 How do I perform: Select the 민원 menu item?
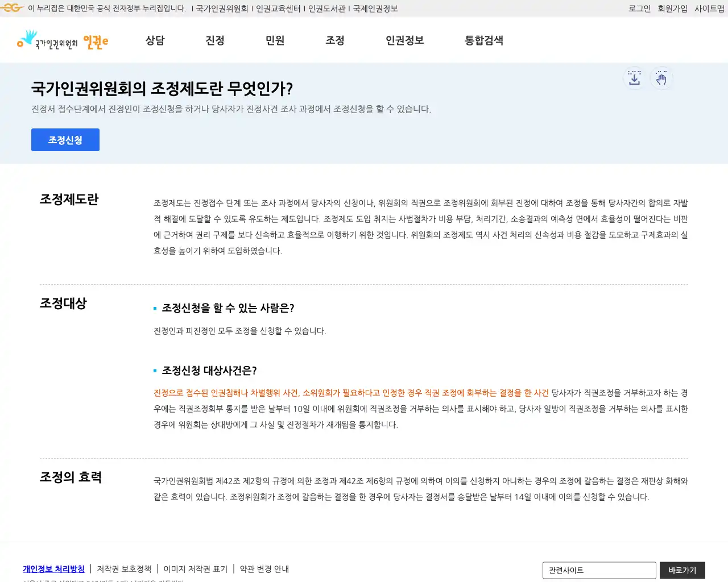point(275,40)
